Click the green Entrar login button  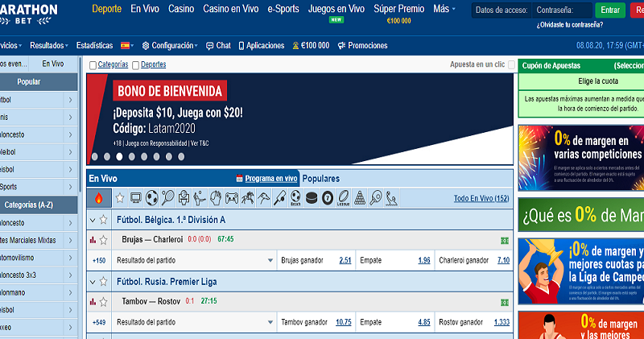pyautogui.click(x=610, y=10)
